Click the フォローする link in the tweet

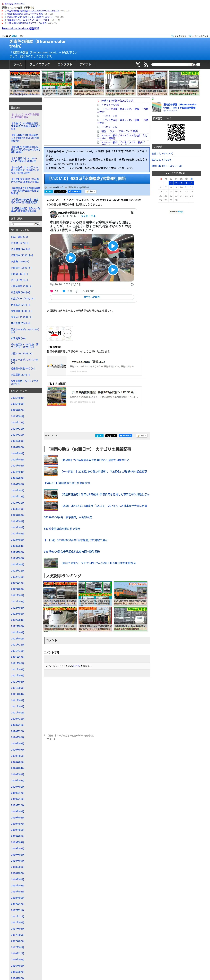[x=88, y=216]
